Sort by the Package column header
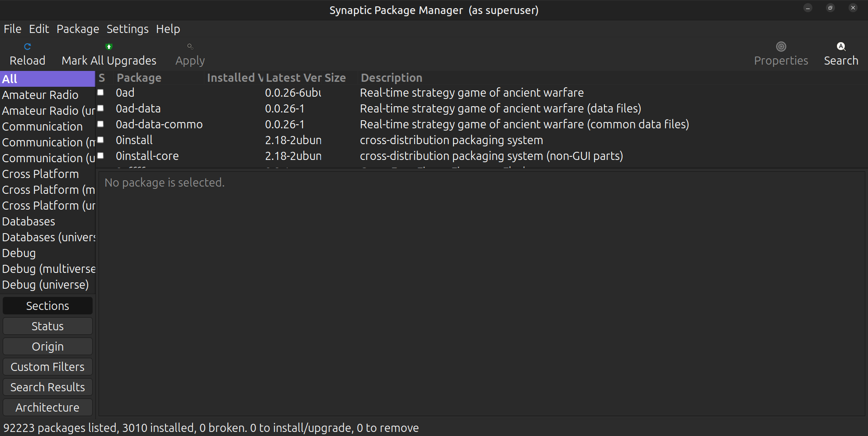Viewport: 868px width, 436px height. click(x=139, y=78)
